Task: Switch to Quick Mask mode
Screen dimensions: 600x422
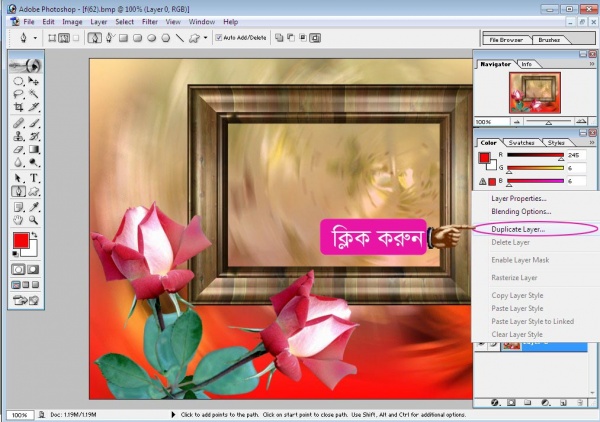Action: point(33,270)
